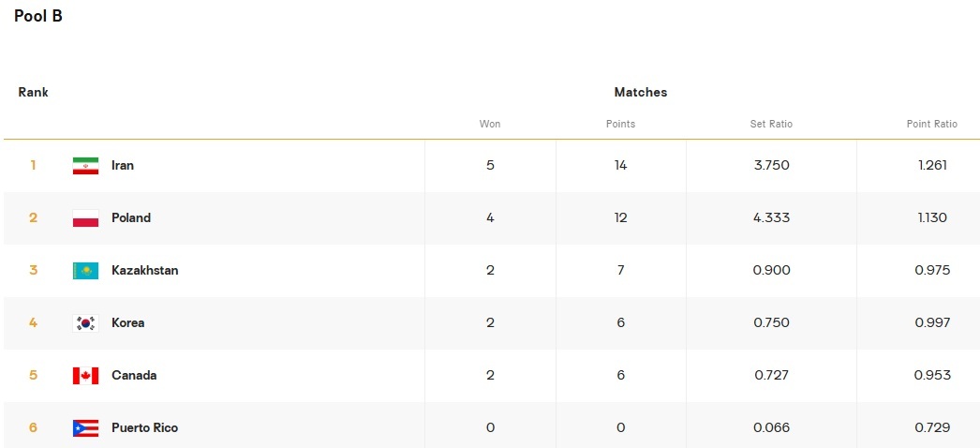Open the Puerto Rico team name
Screen dimensions: 980x448
(x=144, y=428)
